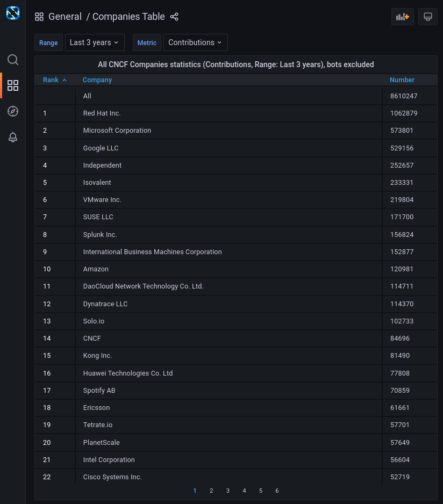443x504 pixels.
Task: Select the Microsoft Corporation cell
Action: tap(228, 131)
